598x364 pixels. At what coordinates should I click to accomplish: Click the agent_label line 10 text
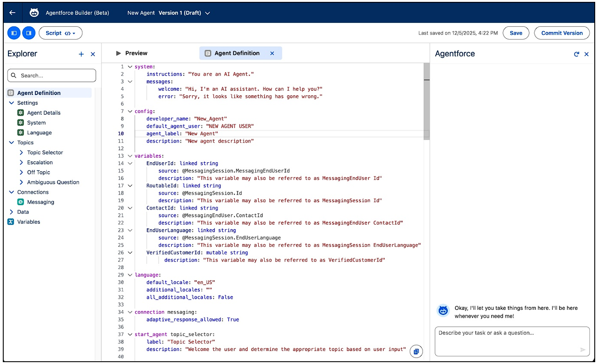[x=182, y=134]
